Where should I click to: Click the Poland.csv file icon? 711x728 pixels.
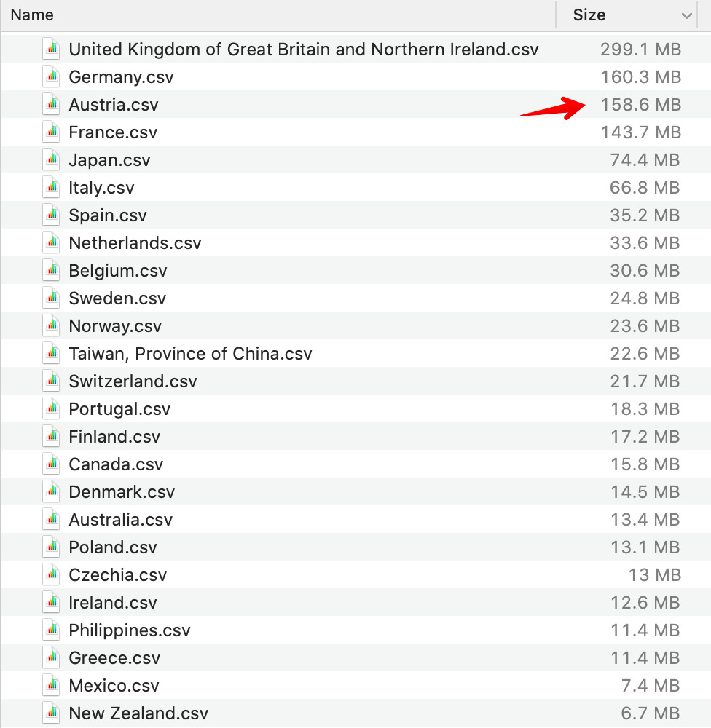point(51,547)
